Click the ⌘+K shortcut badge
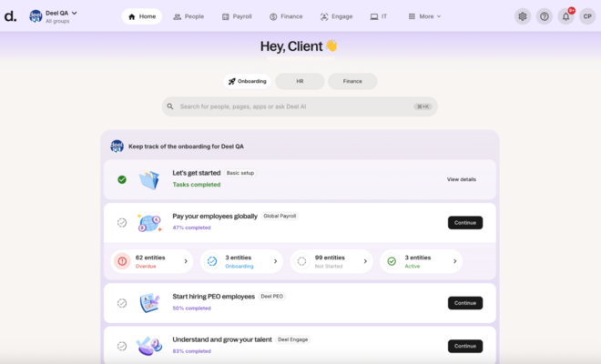This screenshot has width=601, height=364. tap(423, 106)
